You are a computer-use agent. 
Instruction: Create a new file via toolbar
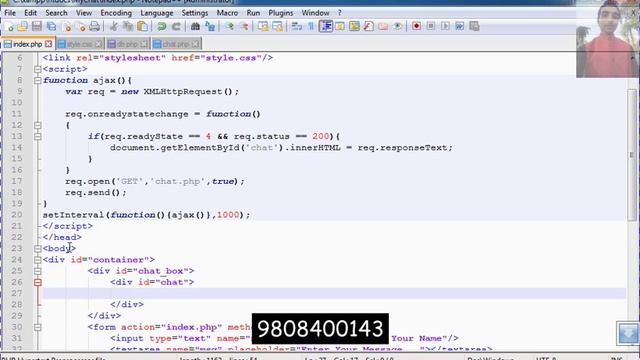[x=9, y=27]
